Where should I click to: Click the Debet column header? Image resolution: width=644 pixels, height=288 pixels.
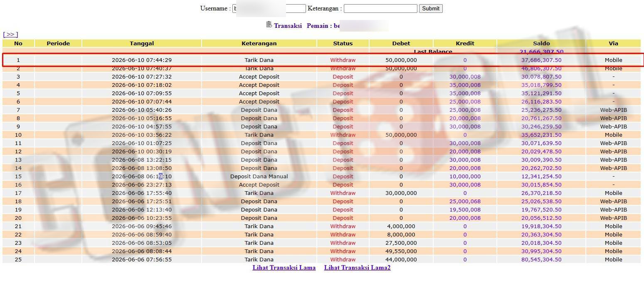401,43
